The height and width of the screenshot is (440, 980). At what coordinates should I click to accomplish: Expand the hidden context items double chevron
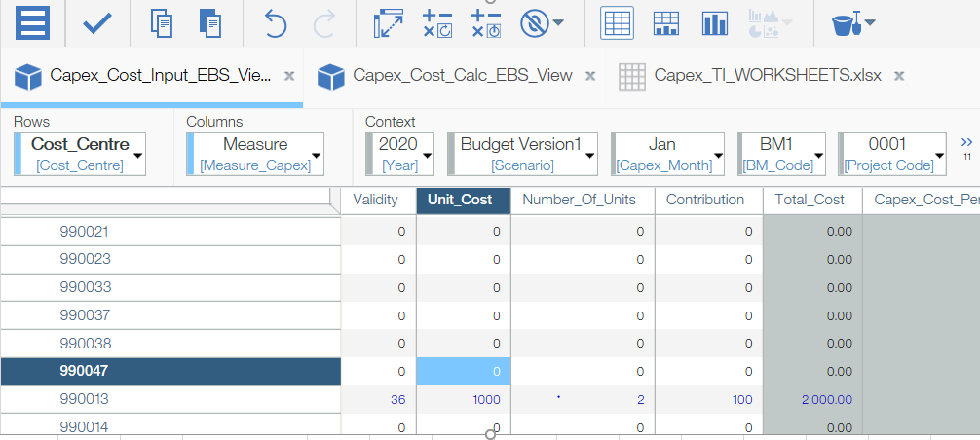point(965,142)
